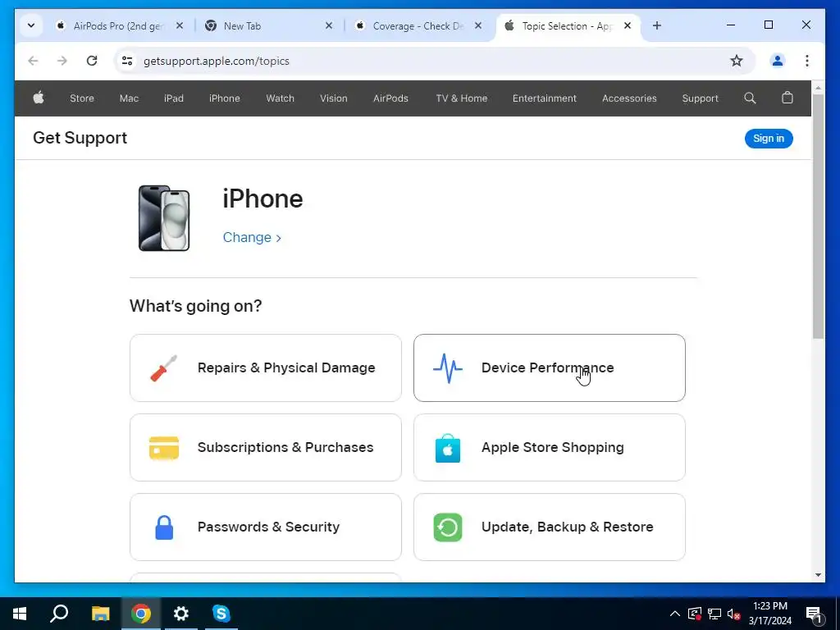Close the Coverage - Check tab
This screenshot has width=840, height=630.
(x=478, y=25)
